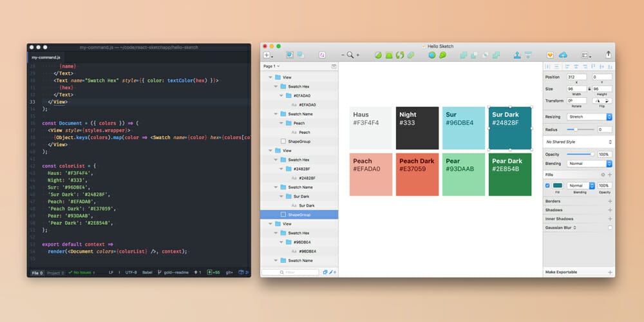
Task: Click the Intersect boolean toolbar icon
Action: (486, 55)
